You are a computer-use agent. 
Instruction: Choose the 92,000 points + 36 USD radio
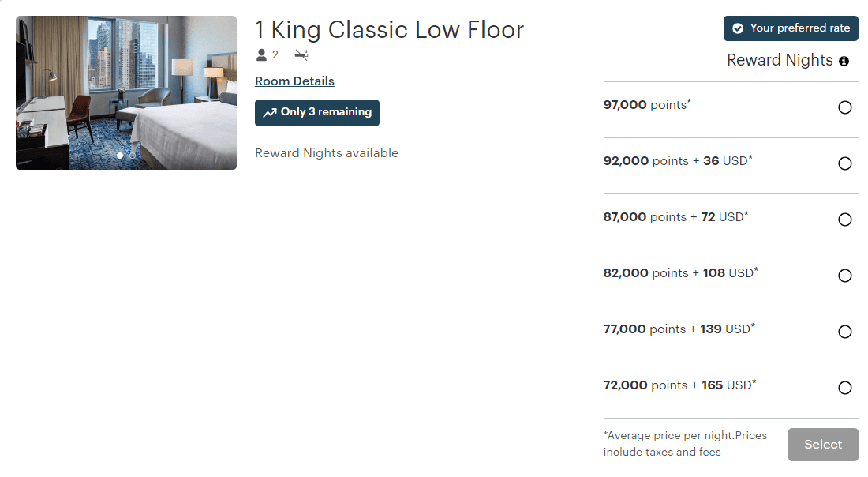click(845, 163)
